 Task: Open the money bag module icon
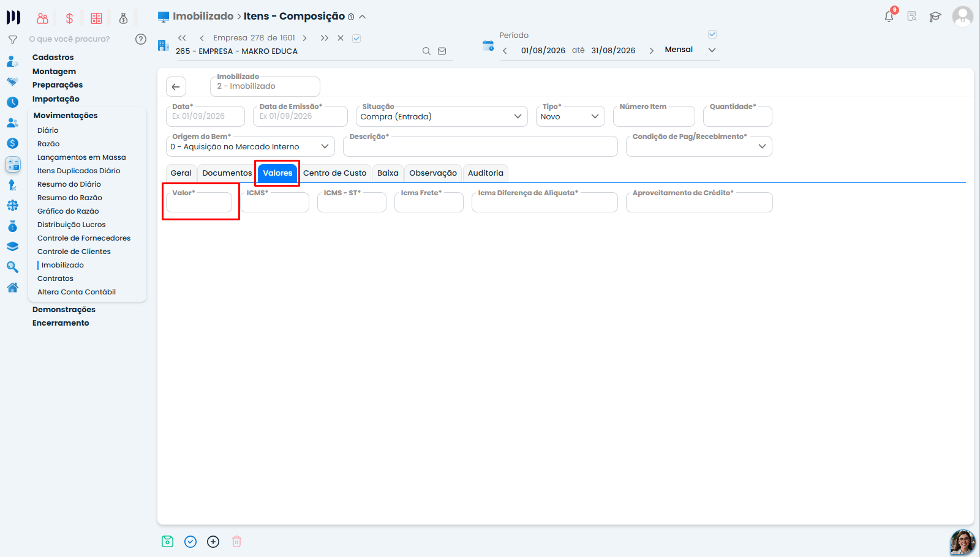(123, 18)
